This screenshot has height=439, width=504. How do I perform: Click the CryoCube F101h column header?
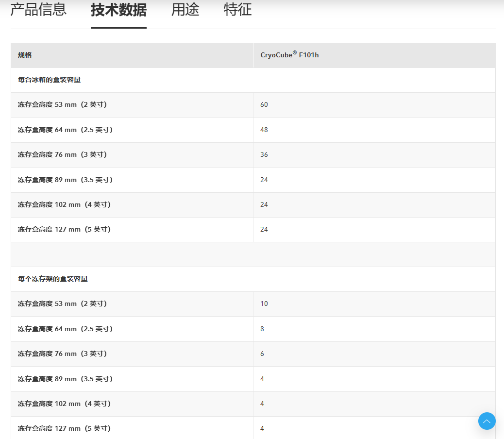click(x=374, y=55)
